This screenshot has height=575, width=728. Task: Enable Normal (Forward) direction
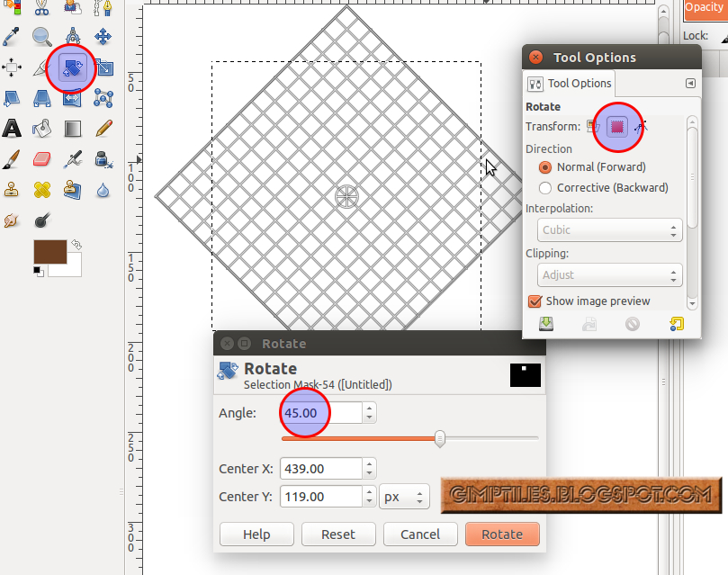[x=547, y=166]
